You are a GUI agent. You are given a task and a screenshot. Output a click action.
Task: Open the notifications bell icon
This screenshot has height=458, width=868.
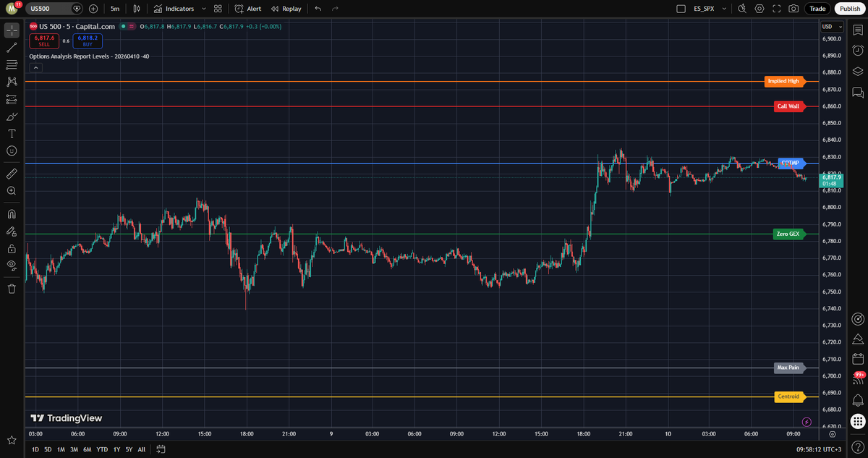coord(858,399)
